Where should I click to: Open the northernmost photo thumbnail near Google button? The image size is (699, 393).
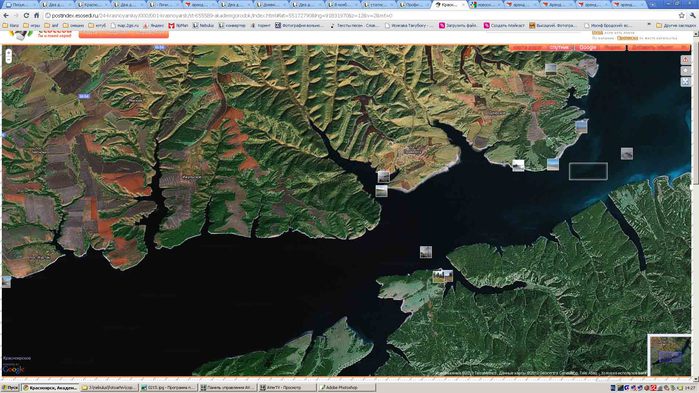pos(551,69)
